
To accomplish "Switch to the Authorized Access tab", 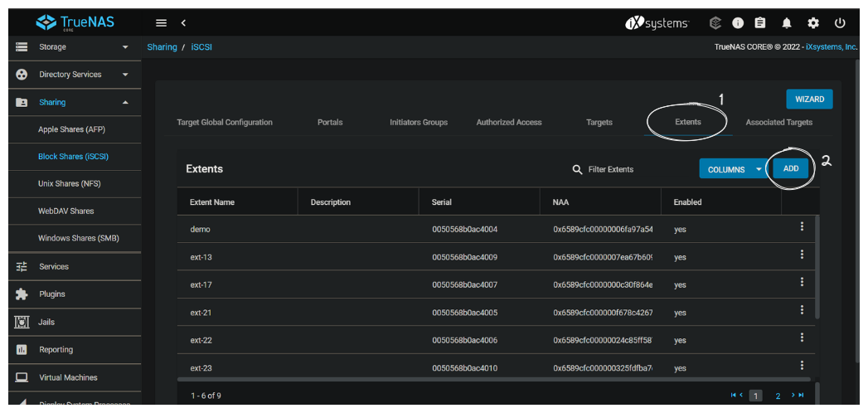I will point(509,123).
